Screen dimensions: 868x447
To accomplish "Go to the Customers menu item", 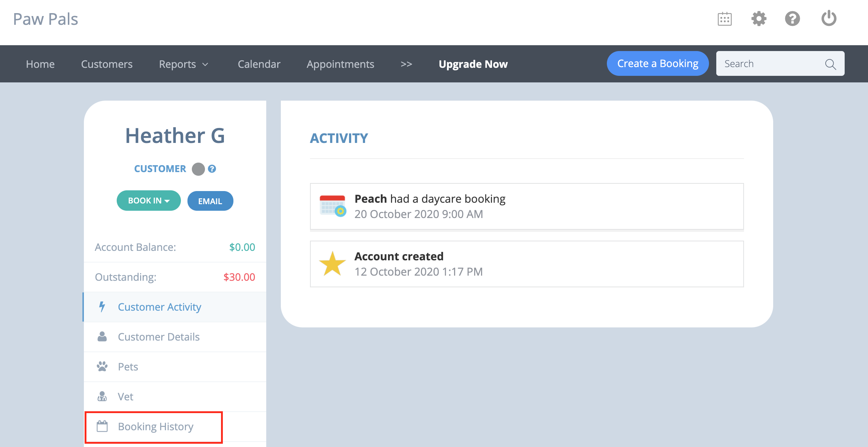I will click(x=107, y=64).
